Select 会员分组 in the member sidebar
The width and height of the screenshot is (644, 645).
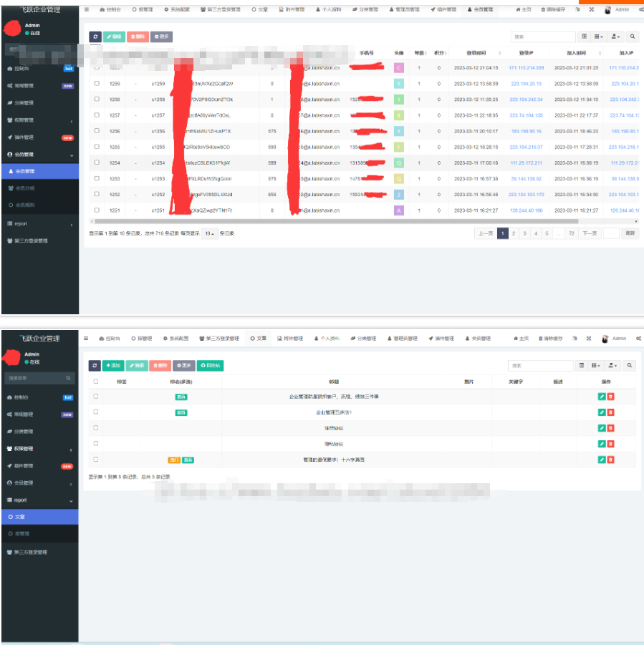(26, 188)
